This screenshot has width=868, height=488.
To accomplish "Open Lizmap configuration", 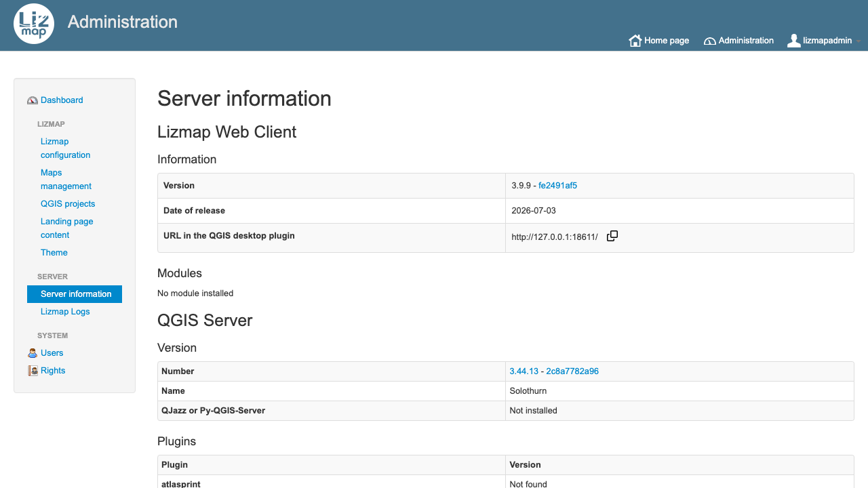I will point(65,148).
